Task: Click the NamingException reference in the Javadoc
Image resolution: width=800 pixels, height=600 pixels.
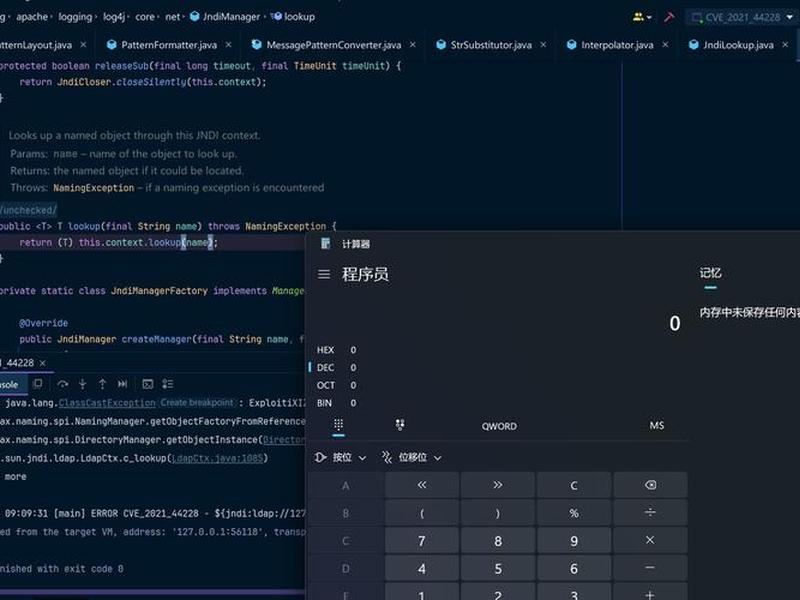Action: [94, 188]
